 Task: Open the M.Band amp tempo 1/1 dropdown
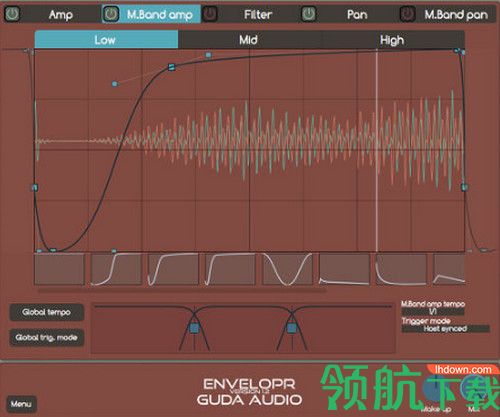tap(433, 312)
